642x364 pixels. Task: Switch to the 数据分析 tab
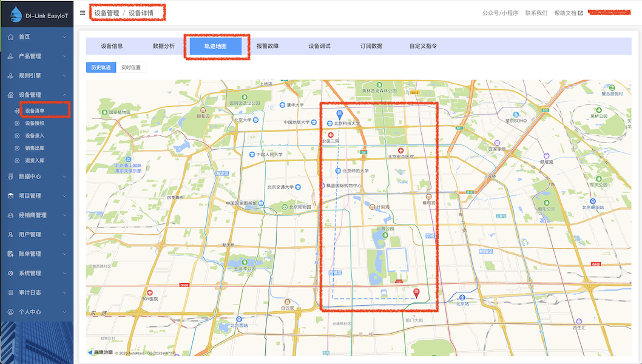(165, 45)
